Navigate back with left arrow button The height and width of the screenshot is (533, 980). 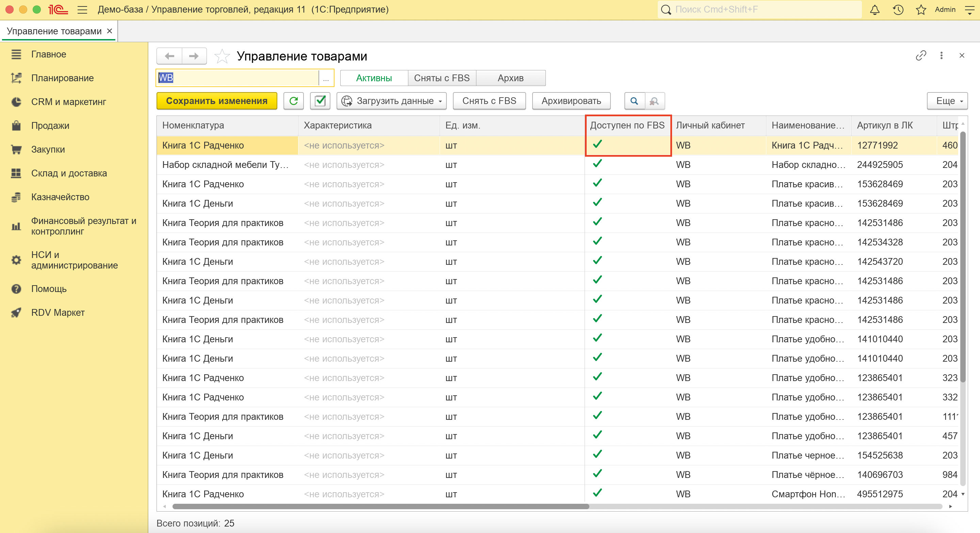click(170, 56)
